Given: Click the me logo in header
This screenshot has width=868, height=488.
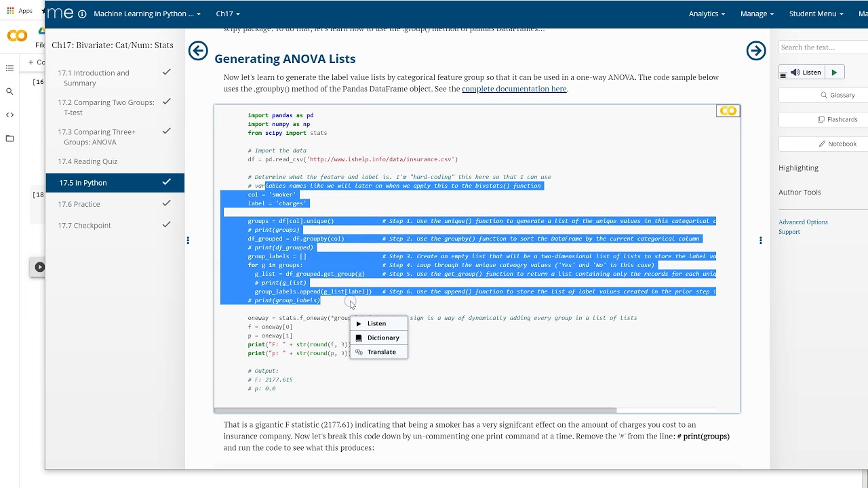Looking at the screenshot, I should click(61, 13).
